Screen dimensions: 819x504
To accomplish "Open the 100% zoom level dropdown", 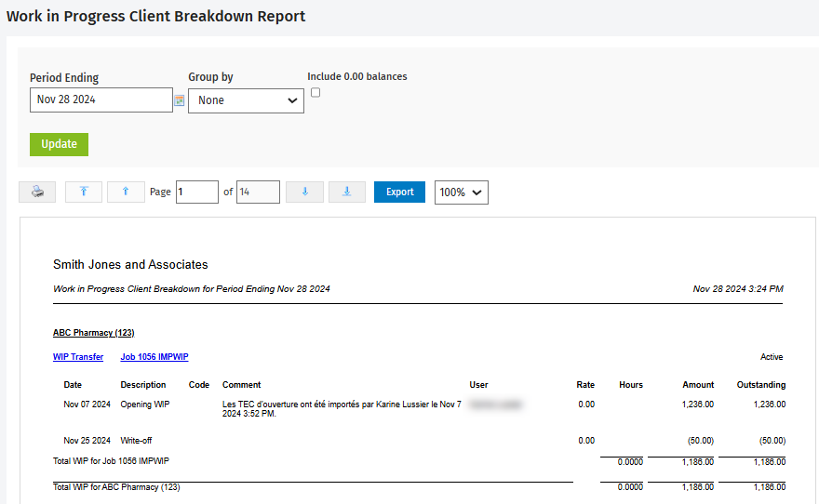I will [x=462, y=192].
